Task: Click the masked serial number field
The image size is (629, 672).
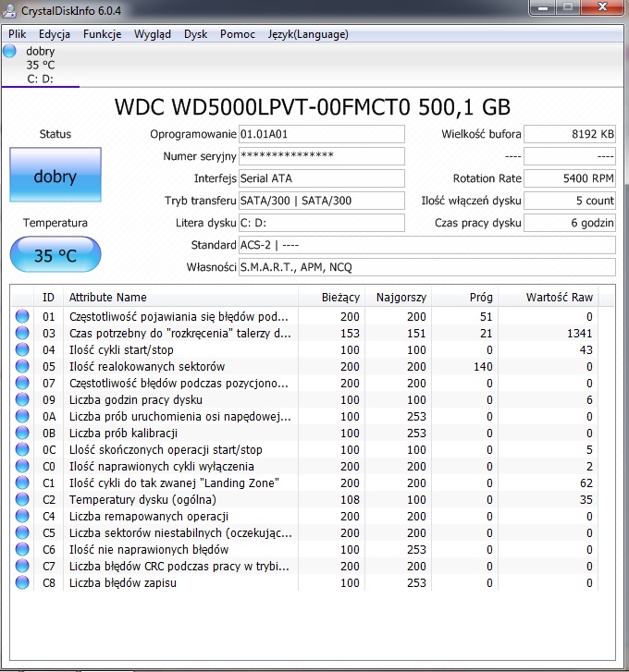Action: (x=322, y=156)
